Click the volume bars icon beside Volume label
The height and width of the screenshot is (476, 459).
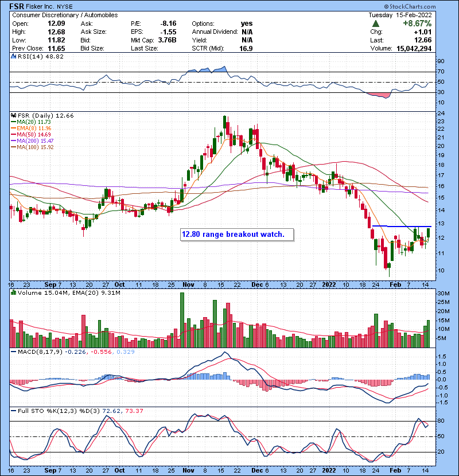click(13, 292)
